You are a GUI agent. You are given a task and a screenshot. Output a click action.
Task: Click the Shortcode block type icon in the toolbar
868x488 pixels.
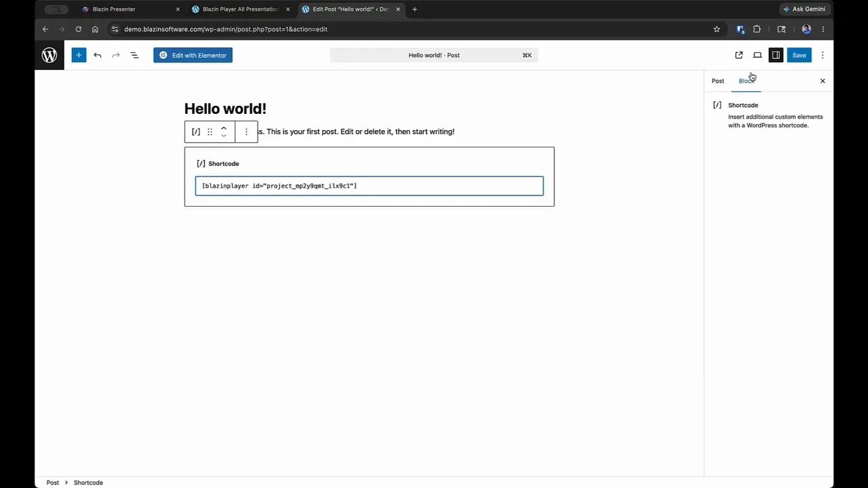coord(196,131)
